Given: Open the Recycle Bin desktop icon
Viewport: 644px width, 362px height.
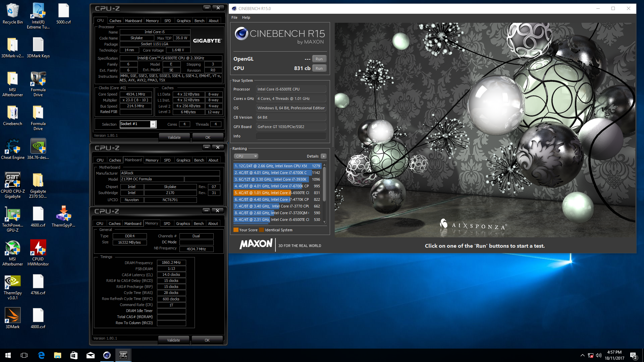Looking at the screenshot, I should pos(12,14).
